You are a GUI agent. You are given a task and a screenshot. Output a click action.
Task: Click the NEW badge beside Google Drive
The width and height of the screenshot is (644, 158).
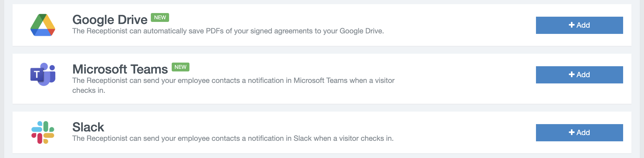[x=160, y=17]
